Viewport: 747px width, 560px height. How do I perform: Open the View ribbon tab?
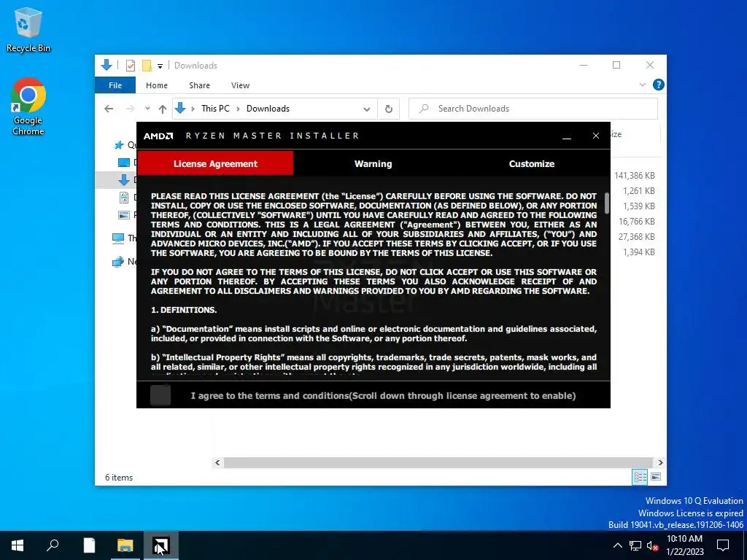tap(240, 85)
